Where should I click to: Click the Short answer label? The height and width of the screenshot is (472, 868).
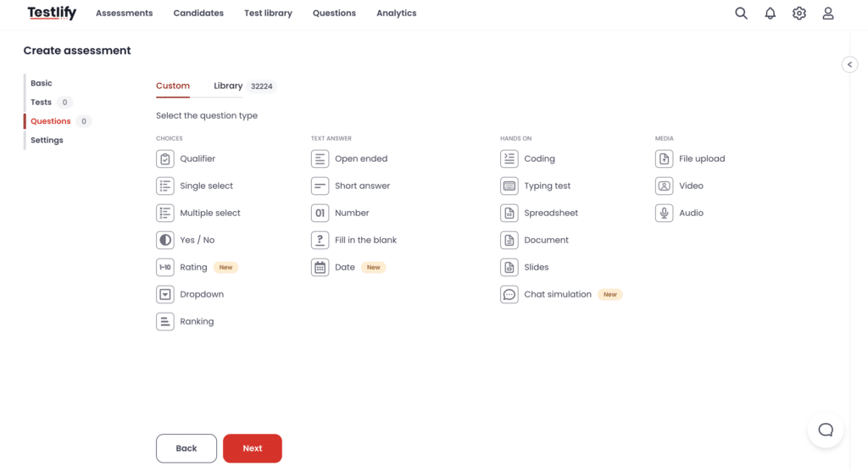(363, 186)
